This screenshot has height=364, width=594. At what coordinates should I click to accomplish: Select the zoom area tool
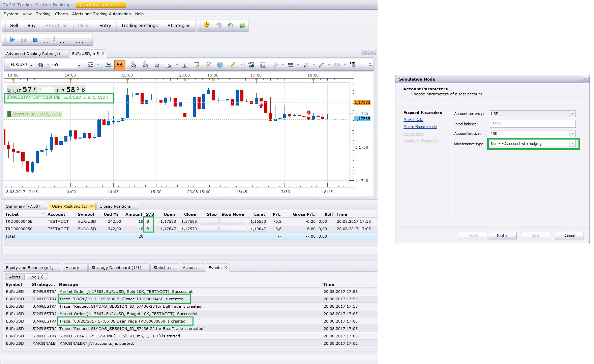pos(169,65)
